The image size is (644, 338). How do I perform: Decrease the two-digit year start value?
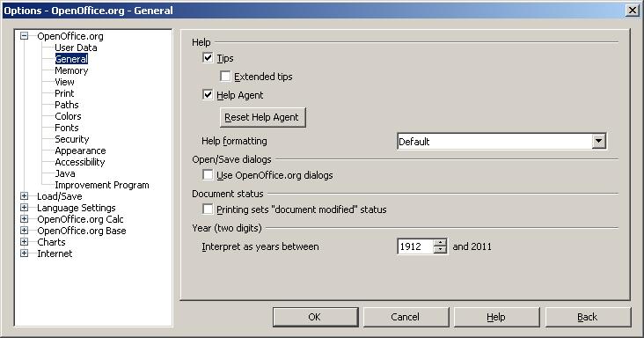tap(440, 250)
